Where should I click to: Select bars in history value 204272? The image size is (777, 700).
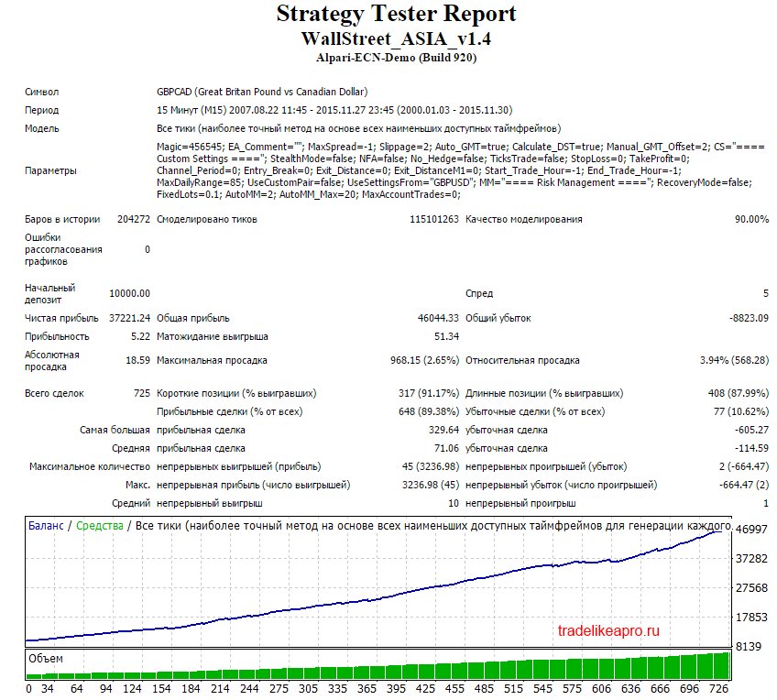[133, 219]
